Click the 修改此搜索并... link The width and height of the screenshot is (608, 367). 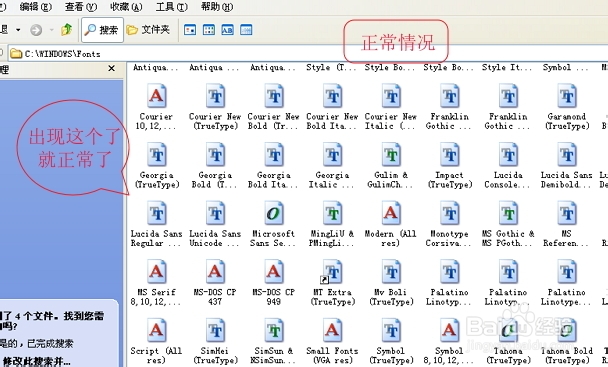[36, 361]
